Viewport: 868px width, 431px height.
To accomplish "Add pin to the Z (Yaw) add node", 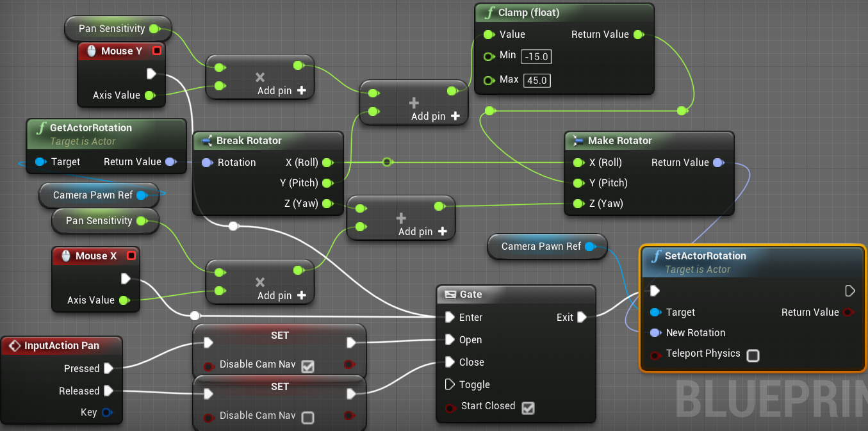I will (x=442, y=232).
